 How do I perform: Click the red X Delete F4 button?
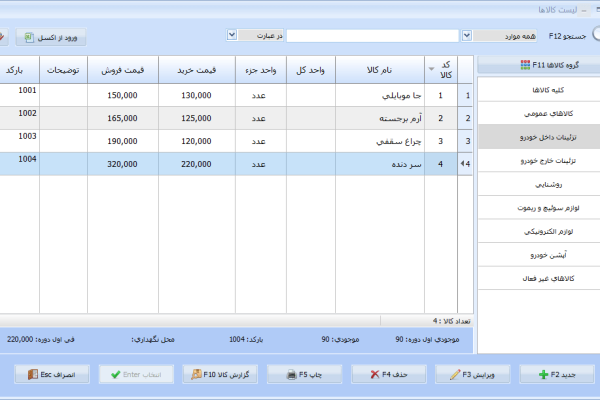click(x=388, y=374)
